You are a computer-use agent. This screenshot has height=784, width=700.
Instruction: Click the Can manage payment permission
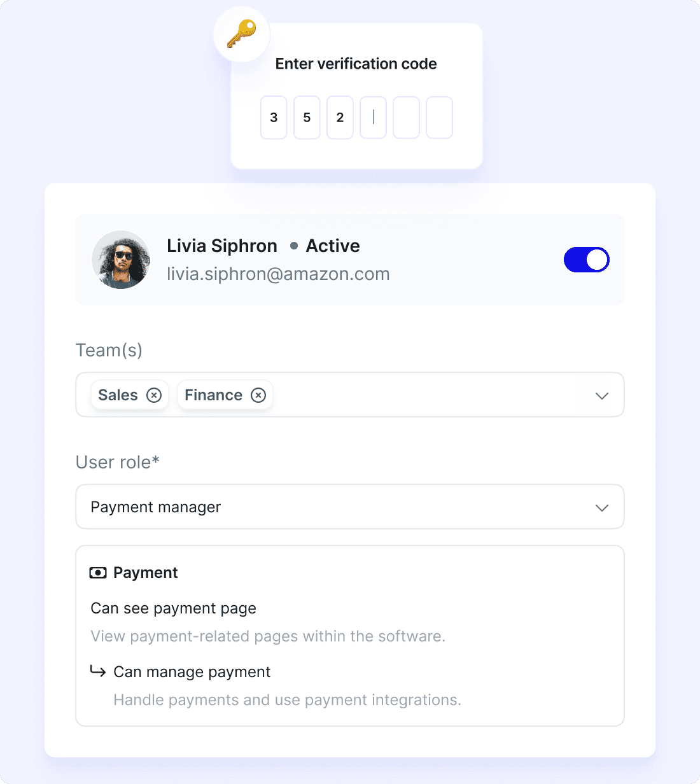(192, 672)
